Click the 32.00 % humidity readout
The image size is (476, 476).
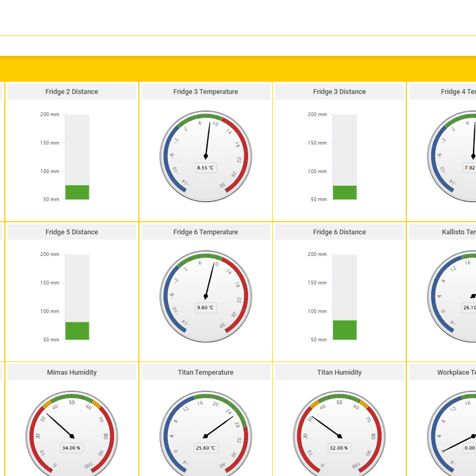339,448
